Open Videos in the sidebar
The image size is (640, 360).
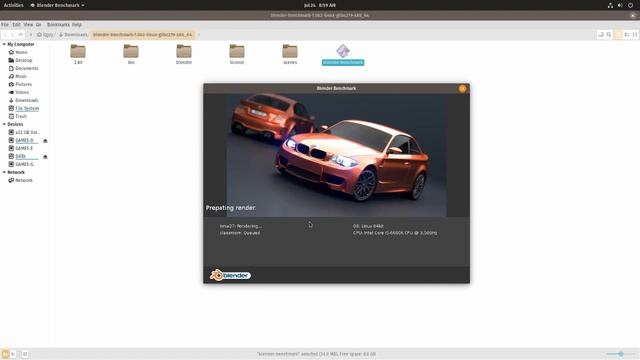pos(19,92)
